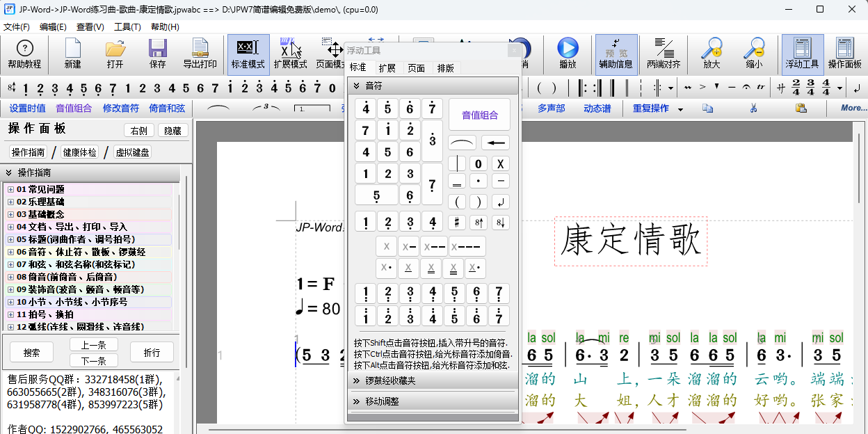The height and width of the screenshot is (434, 868).
Task: Switch to the 排版 tab in floating tools
Action: [x=446, y=68]
